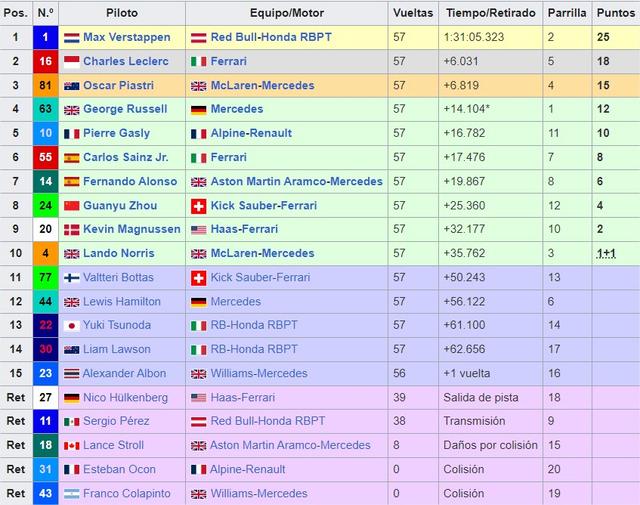Screen dimensions: 640x505
Task: Click the Chinese flag beside Guanyu Zhou
Action: pos(71,206)
